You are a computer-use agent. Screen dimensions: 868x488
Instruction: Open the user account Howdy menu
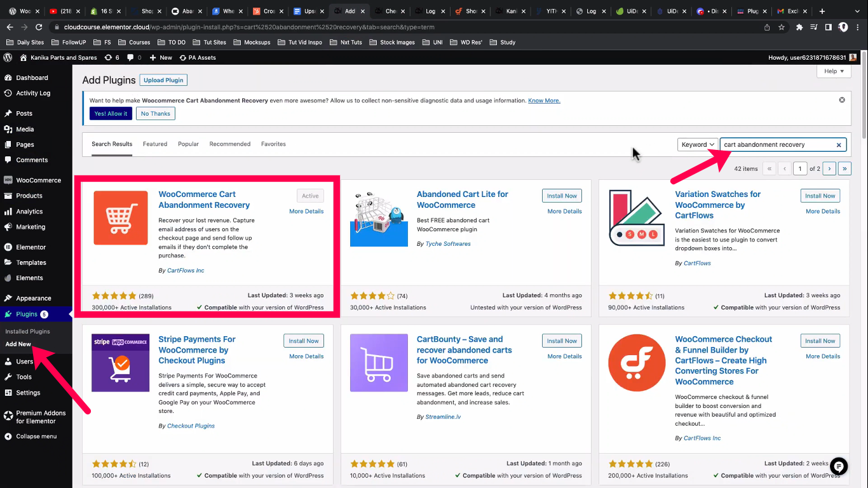812,57
